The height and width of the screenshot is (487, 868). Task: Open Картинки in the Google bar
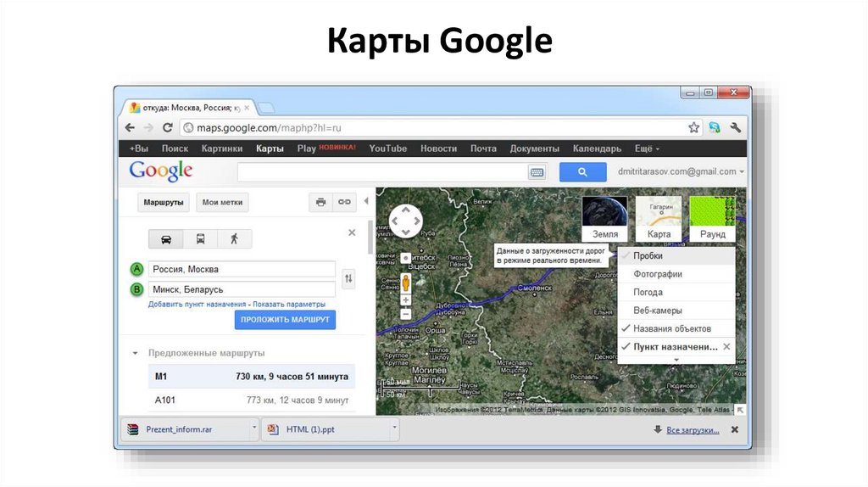(222, 148)
